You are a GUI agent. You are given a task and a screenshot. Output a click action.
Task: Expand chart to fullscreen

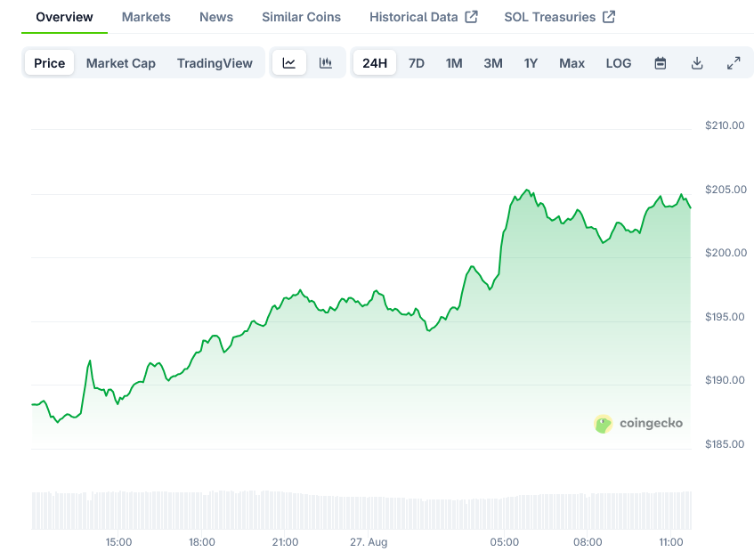click(734, 63)
